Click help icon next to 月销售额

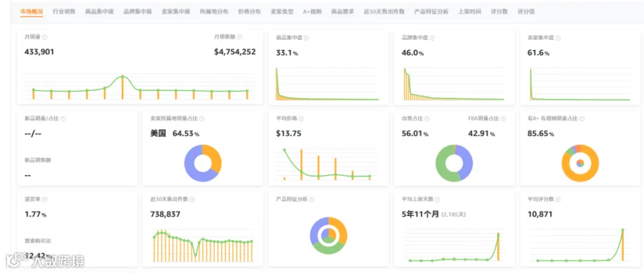click(x=240, y=37)
